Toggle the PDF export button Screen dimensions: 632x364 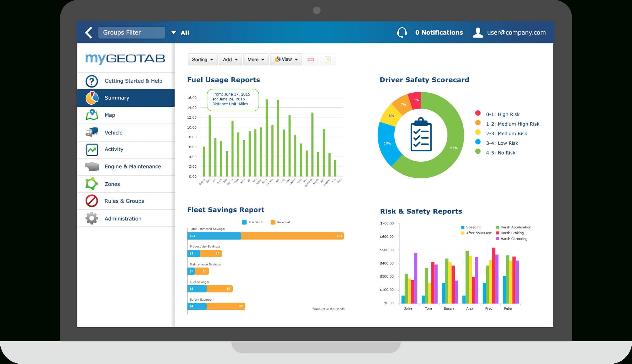click(x=312, y=59)
